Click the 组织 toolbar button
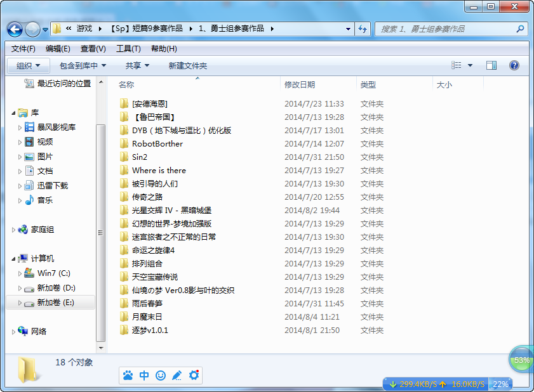Image resolution: width=534 pixels, height=392 pixels. click(29, 66)
